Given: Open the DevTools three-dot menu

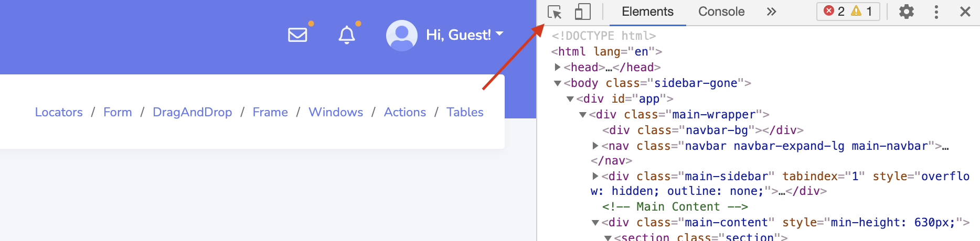Looking at the screenshot, I should (936, 12).
